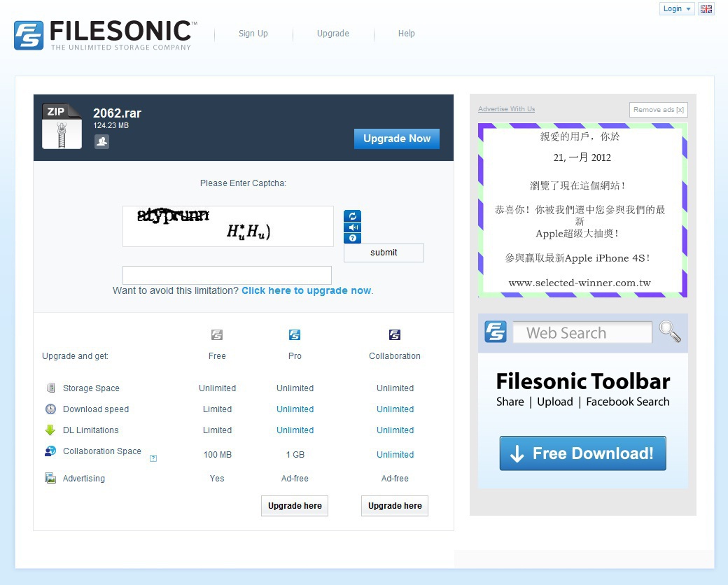Click 'Click here to upgrade now' link
728x585 pixels.
(x=307, y=290)
